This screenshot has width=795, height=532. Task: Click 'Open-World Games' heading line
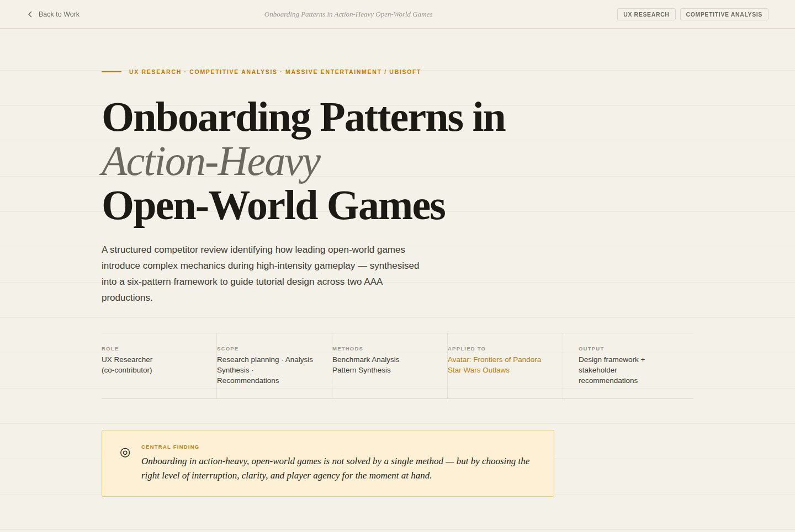pyautogui.click(x=273, y=205)
